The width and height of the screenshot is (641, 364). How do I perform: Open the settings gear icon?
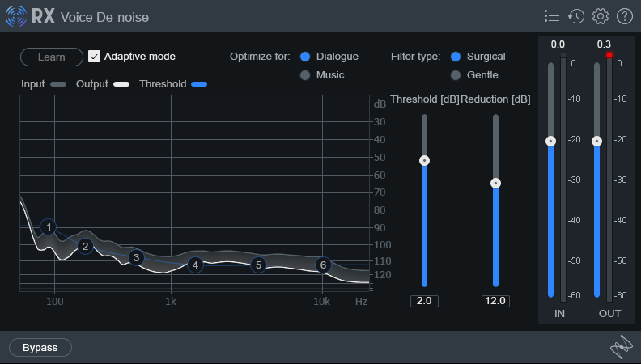601,16
